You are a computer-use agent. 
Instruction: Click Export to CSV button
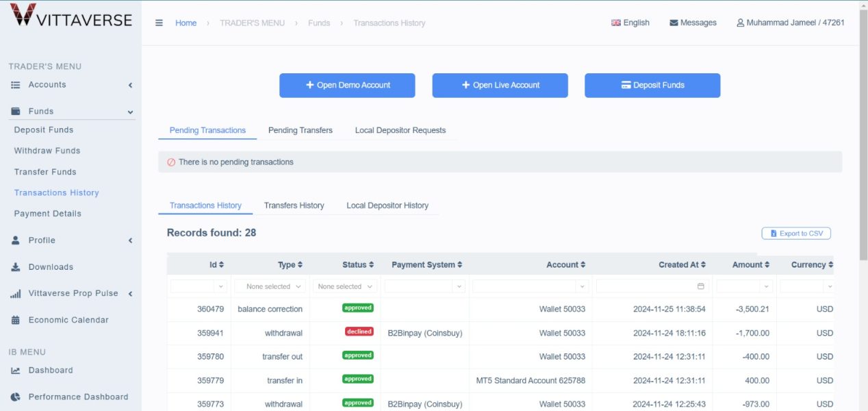coord(796,234)
